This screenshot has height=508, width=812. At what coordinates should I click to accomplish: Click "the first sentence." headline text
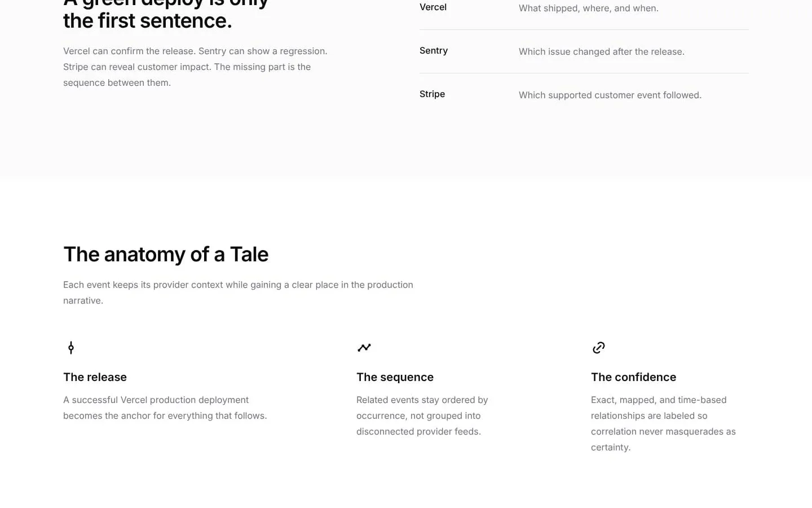(x=148, y=21)
